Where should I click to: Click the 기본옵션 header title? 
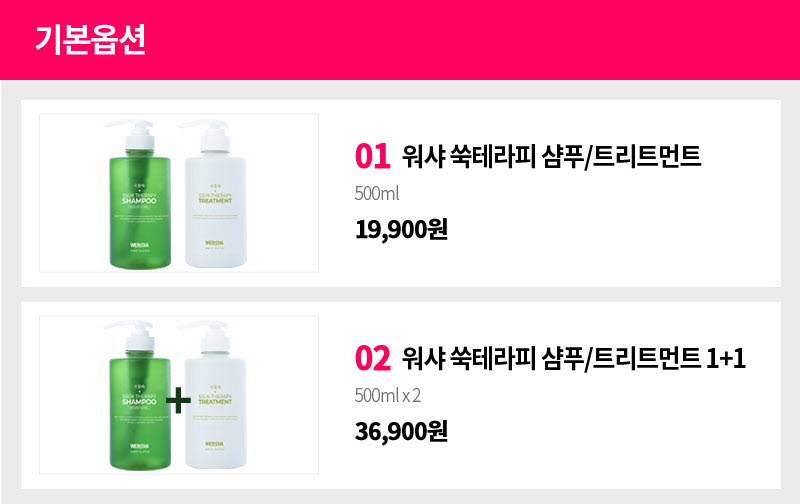point(90,39)
